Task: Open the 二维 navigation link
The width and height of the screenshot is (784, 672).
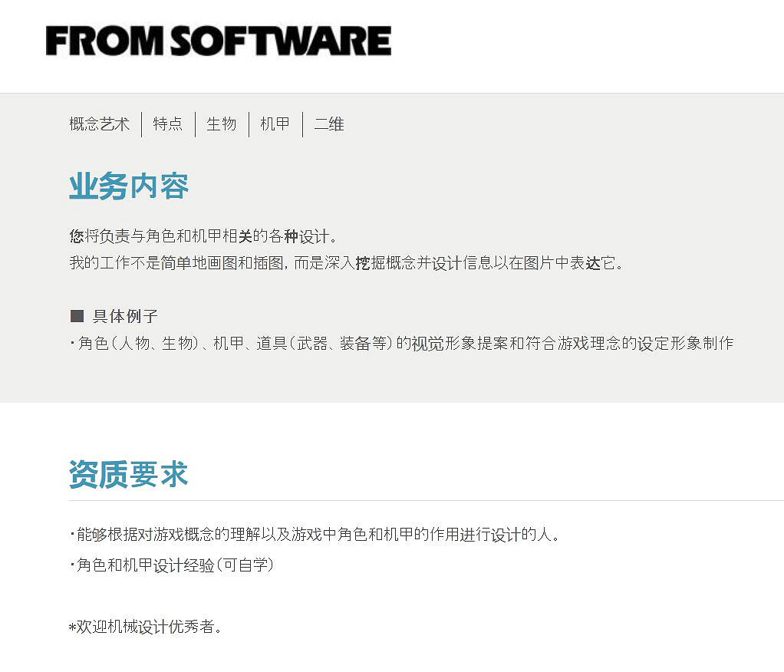Action: 328,124
